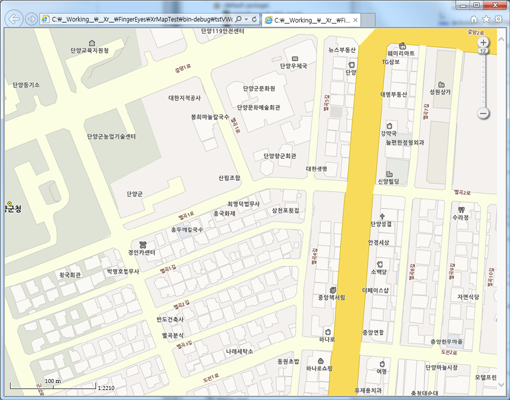510x400 pixels.
Task: Click the 뉴스부동산 map label
Action: coord(342,50)
